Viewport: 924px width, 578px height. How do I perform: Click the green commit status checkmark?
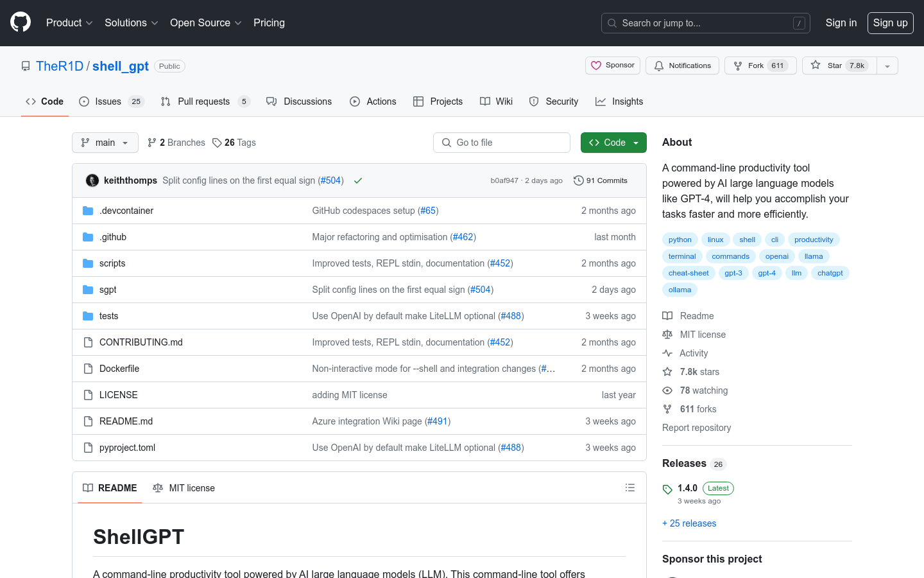coord(358,180)
